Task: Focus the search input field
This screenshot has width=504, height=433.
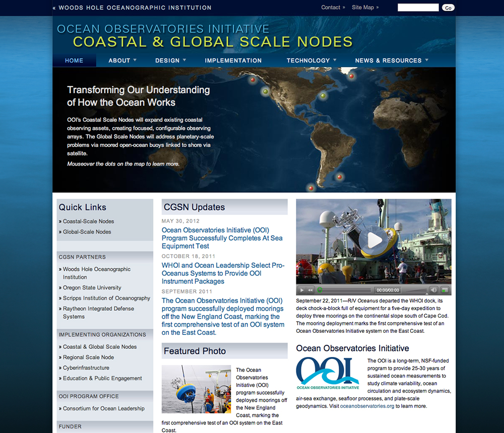Action: tap(418, 8)
